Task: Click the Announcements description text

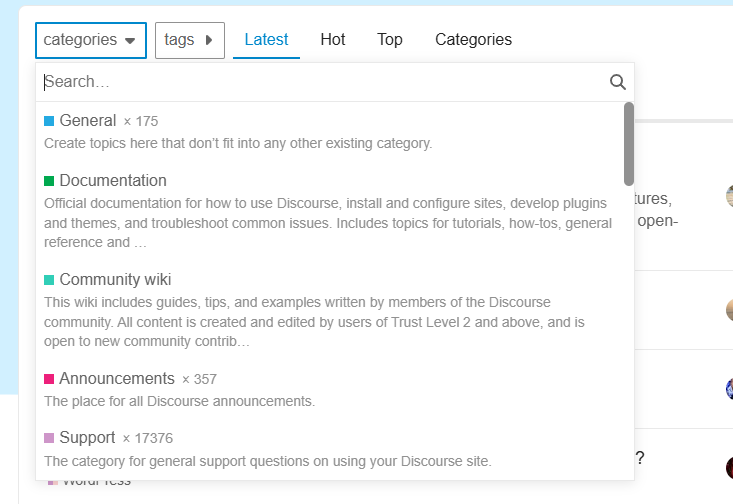Action: tap(180, 401)
